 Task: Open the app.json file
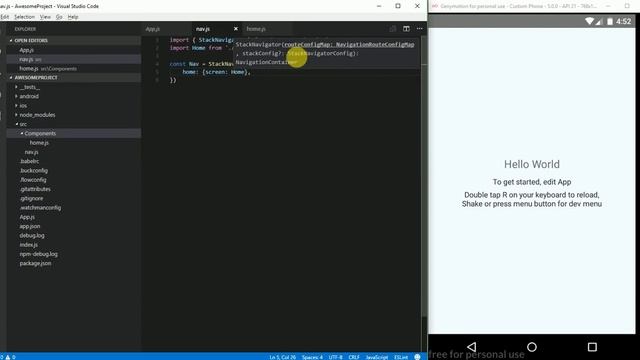[x=30, y=226]
